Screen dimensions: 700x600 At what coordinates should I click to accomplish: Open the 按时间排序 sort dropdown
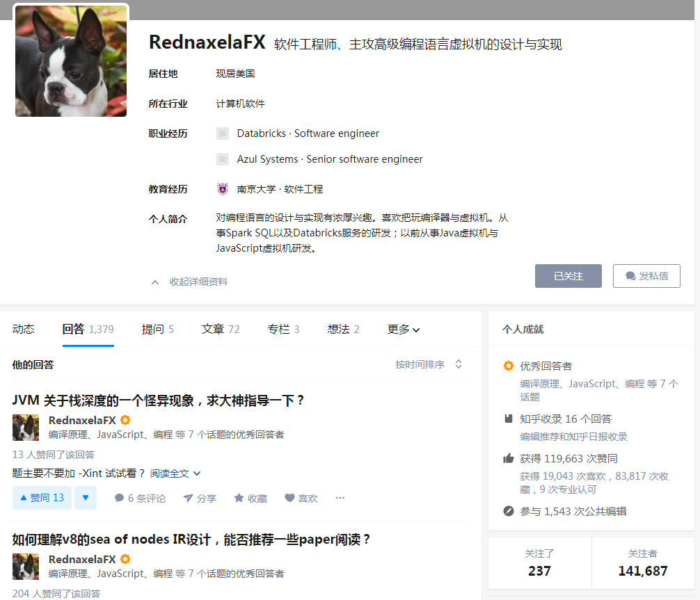click(429, 364)
